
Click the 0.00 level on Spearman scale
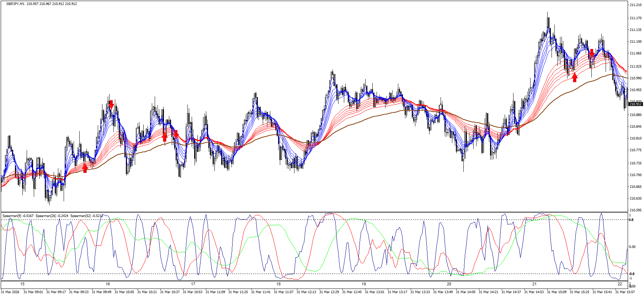tap(632, 247)
